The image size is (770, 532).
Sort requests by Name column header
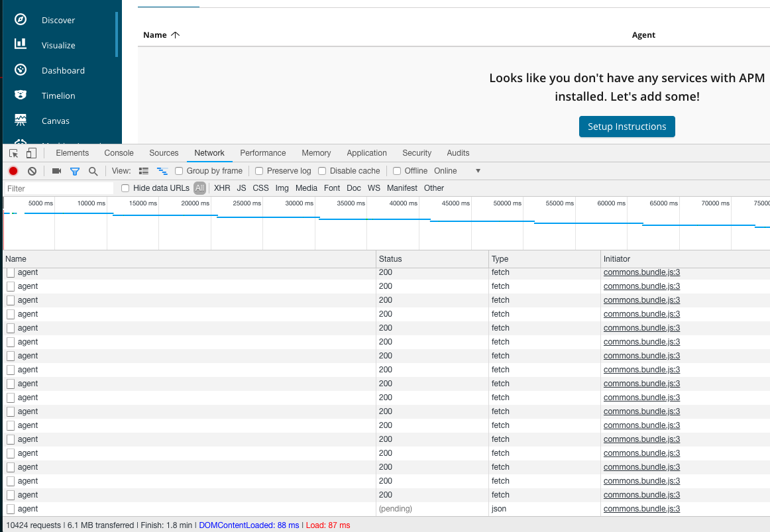[x=189, y=259]
